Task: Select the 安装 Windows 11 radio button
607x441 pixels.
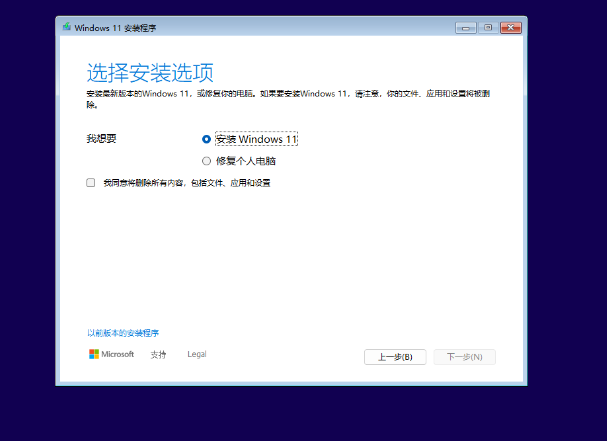Action: [207, 140]
